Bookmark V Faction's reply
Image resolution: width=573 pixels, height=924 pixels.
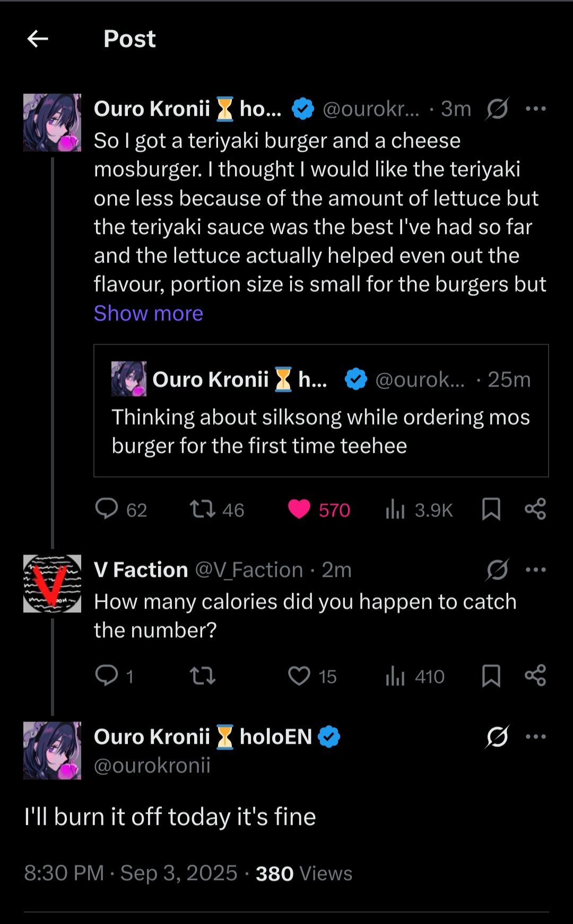(491, 676)
